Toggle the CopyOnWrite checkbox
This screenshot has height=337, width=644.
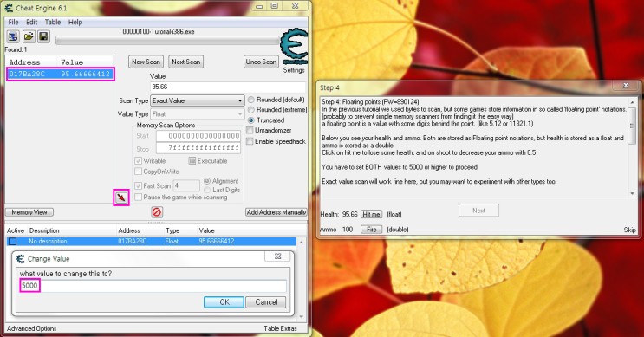(x=139, y=172)
